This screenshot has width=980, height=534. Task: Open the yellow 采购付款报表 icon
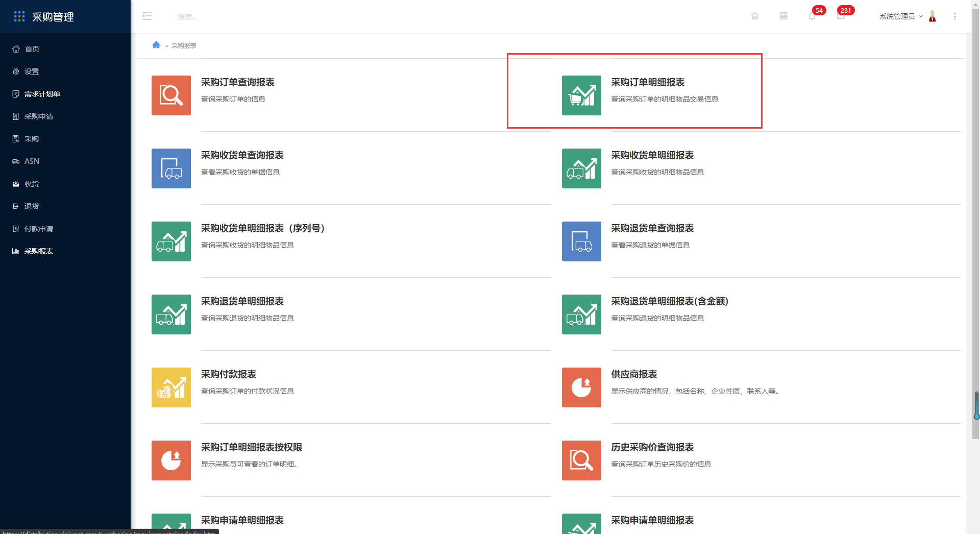171,387
